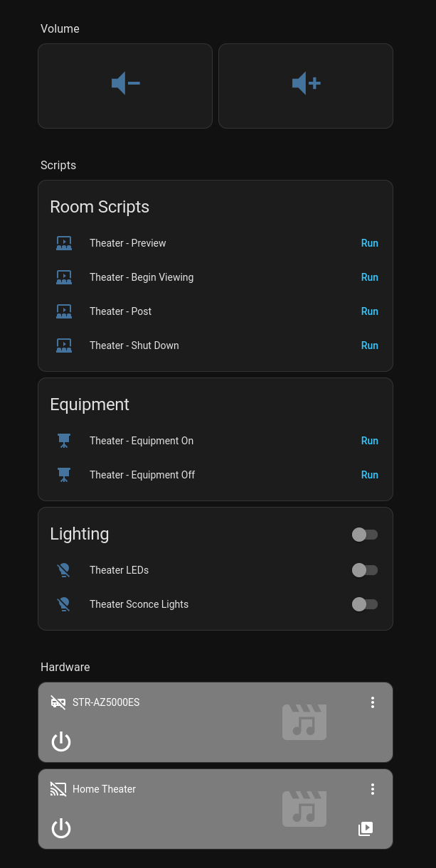The image size is (436, 868).
Task: Open Home Theater three-dot menu
Action: [372, 789]
